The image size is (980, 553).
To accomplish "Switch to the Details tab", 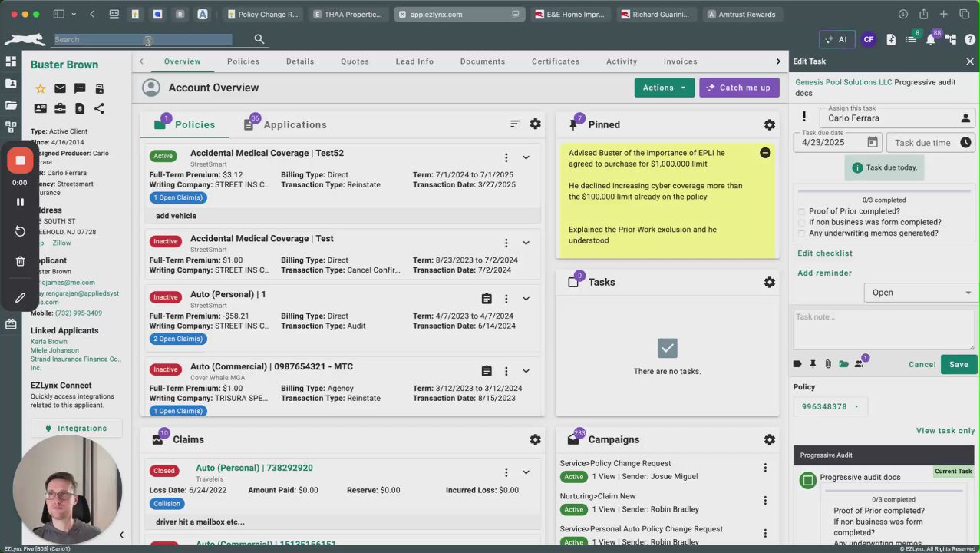I will 300,61.
